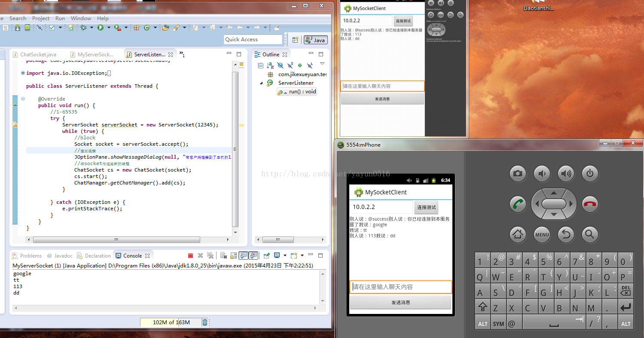Terminate the process with the red stop icon
Image resolution: width=644 pixels, height=338 pixels.
(x=190, y=255)
